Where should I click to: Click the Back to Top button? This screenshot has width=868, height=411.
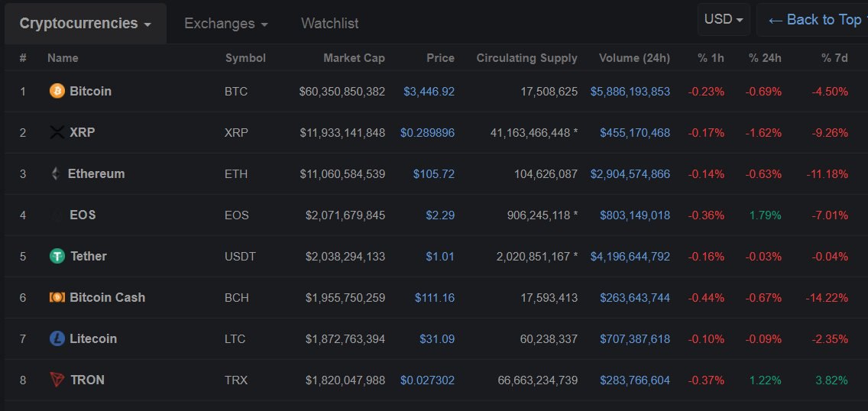[x=815, y=20]
